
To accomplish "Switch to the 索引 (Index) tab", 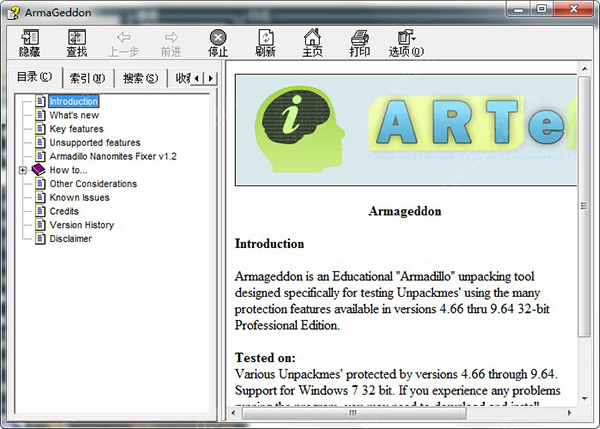I will tap(87, 78).
